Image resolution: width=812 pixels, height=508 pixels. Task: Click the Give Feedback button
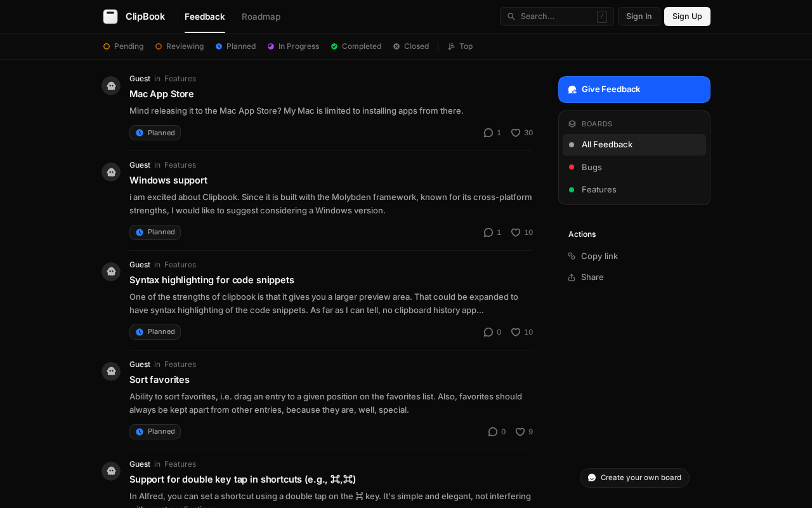click(634, 90)
